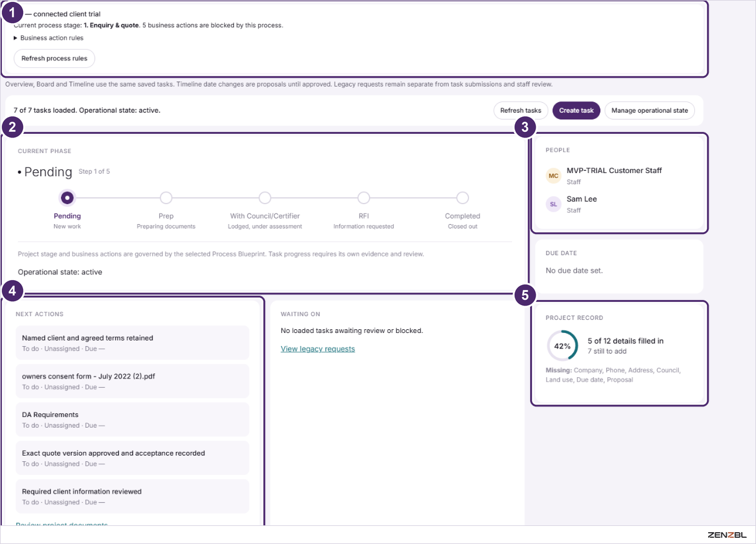Click the Operational state: active text in Current Phase
The image size is (756, 544).
(x=60, y=272)
